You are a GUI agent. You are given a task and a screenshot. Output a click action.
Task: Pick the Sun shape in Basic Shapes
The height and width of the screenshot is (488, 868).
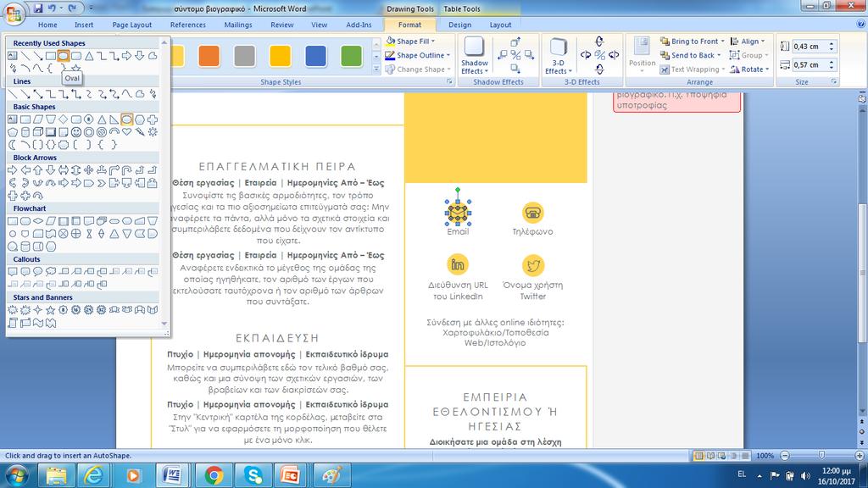pos(153,131)
